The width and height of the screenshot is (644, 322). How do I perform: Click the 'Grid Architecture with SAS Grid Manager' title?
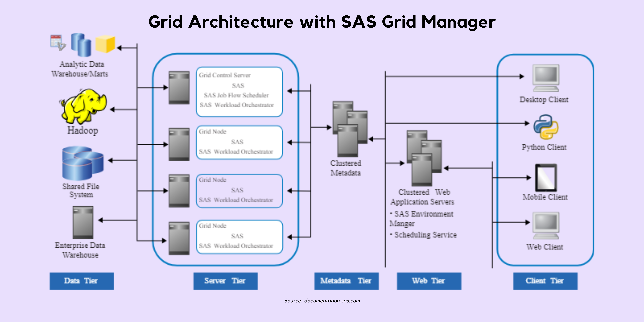click(x=322, y=22)
